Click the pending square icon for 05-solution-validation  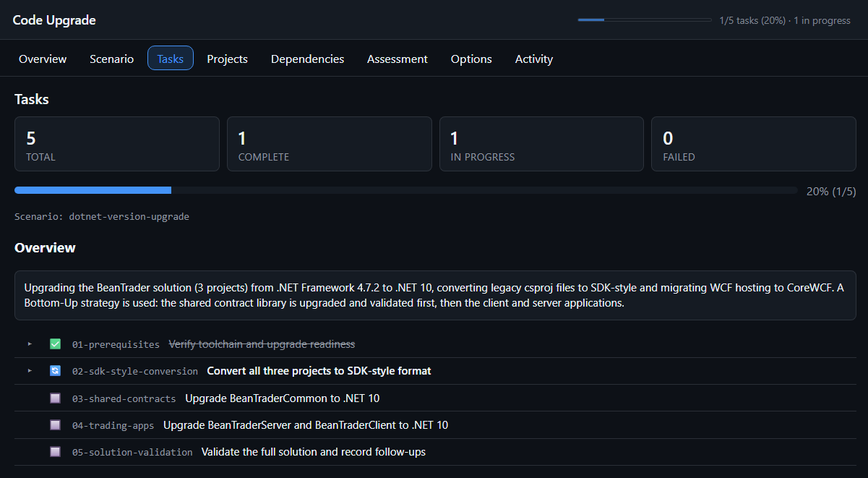(x=55, y=452)
